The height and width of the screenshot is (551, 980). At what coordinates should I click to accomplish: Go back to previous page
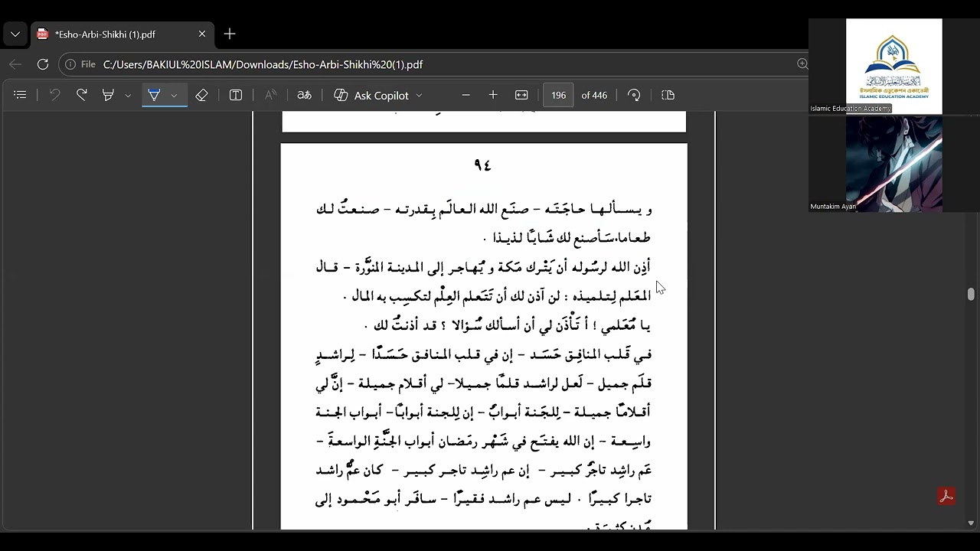(x=15, y=64)
